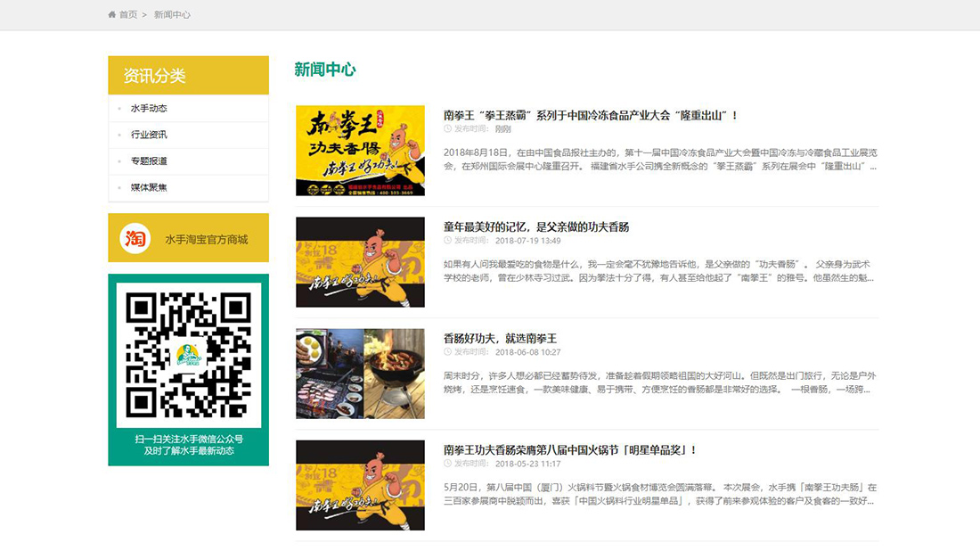Screen dimensions: 980x551
Task: Select the 专题报道 category
Action: 149,160
